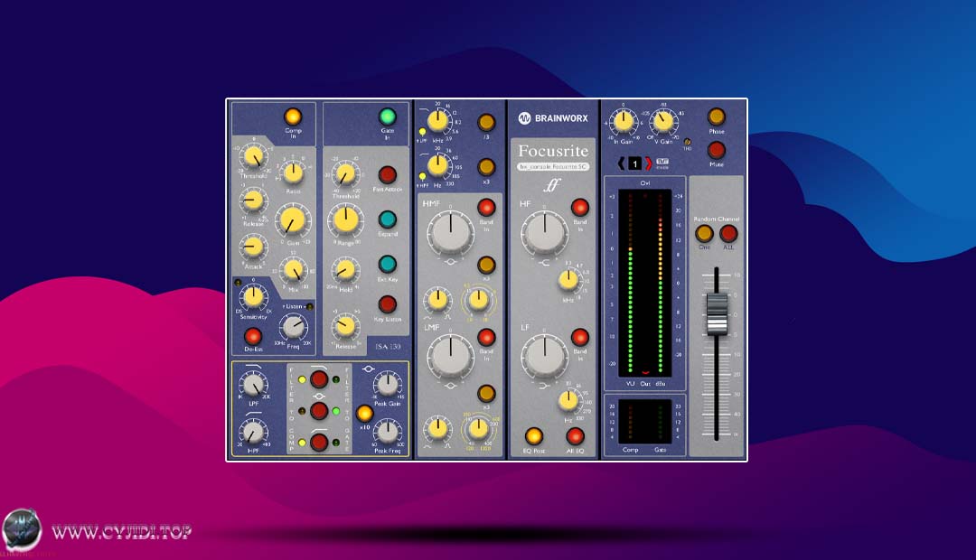Viewport: 976px width, 560px height.
Task: Toggle the gate Expand button
Action: 387,219
